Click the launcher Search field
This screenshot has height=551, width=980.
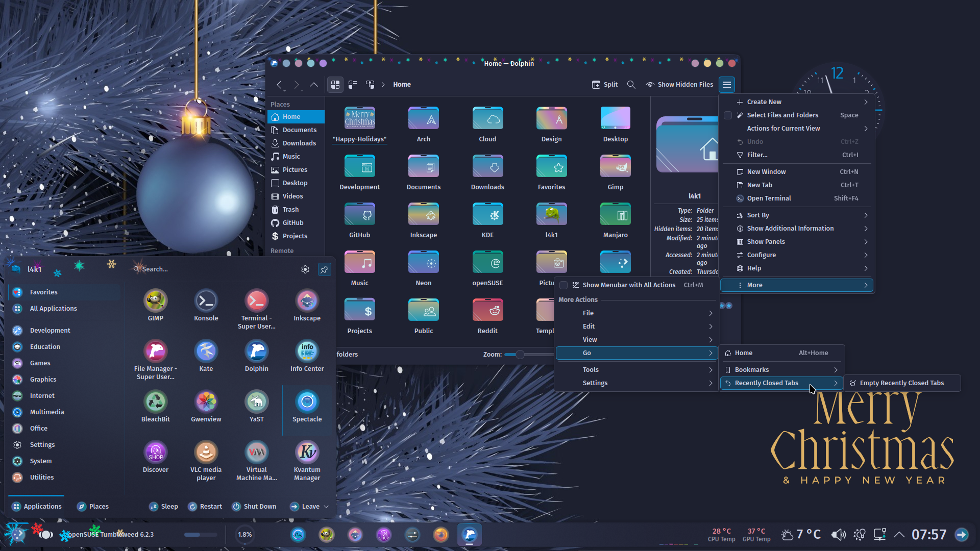(x=214, y=269)
